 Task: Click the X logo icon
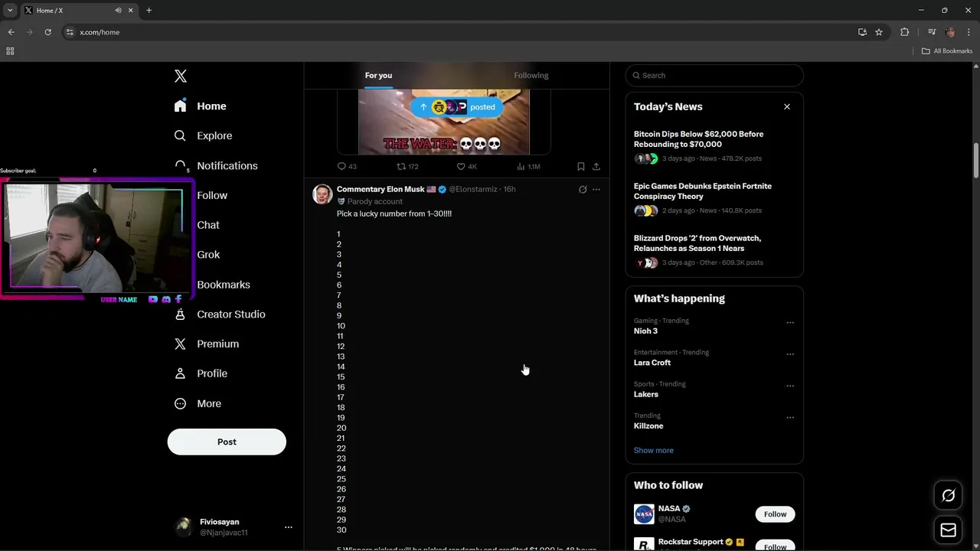(181, 76)
